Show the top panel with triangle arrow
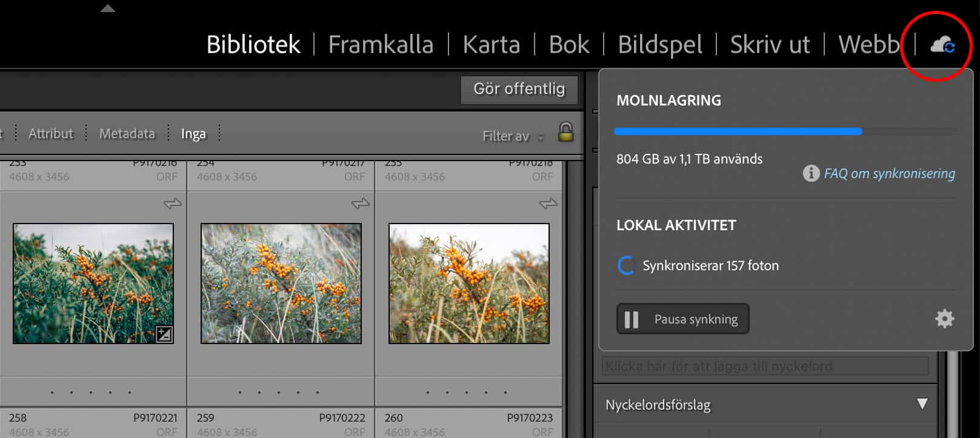 [x=108, y=8]
